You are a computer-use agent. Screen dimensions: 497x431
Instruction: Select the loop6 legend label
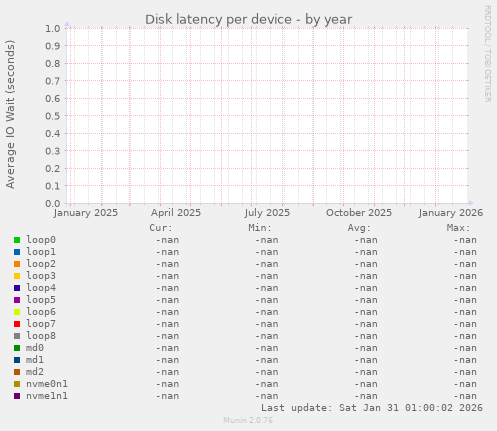41,312
